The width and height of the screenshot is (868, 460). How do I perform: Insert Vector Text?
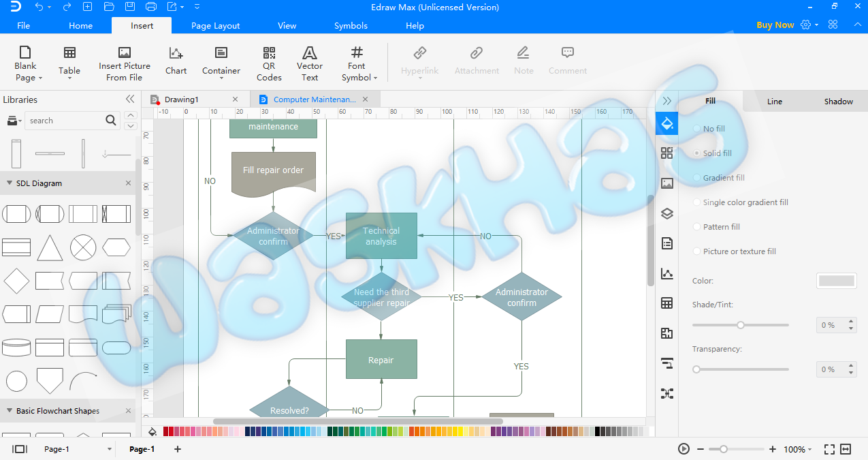pos(310,63)
